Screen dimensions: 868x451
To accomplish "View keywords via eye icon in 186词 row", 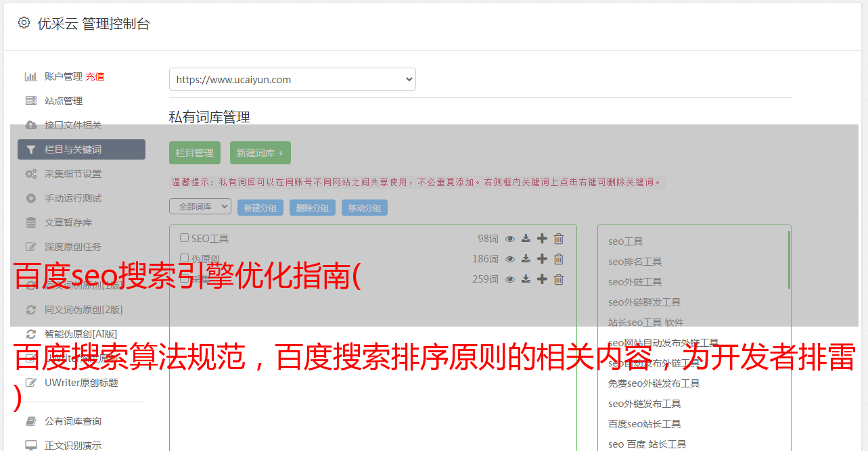I will (510, 259).
